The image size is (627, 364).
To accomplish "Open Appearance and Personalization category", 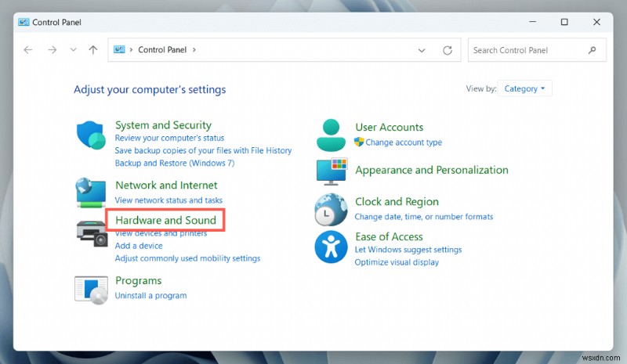I will pos(432,170).
